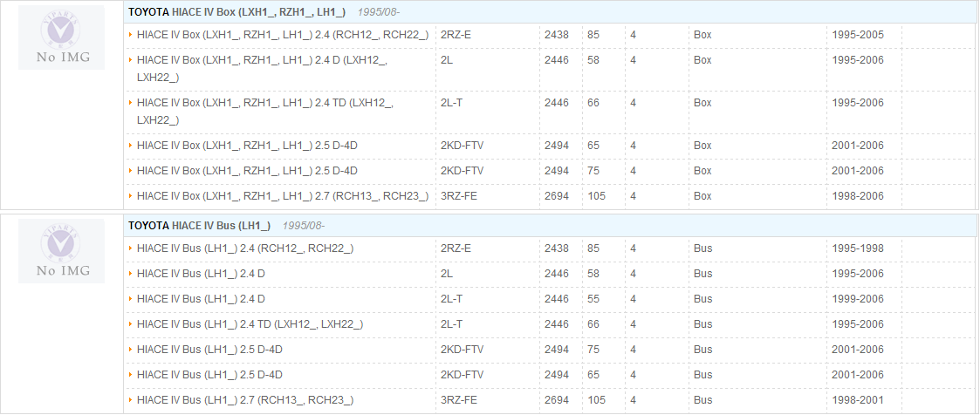Image resolution: width=980 pixels, height=415 pixels.
Task: Click the 2438 displacement in the Box section
Action: coord(556,35)
